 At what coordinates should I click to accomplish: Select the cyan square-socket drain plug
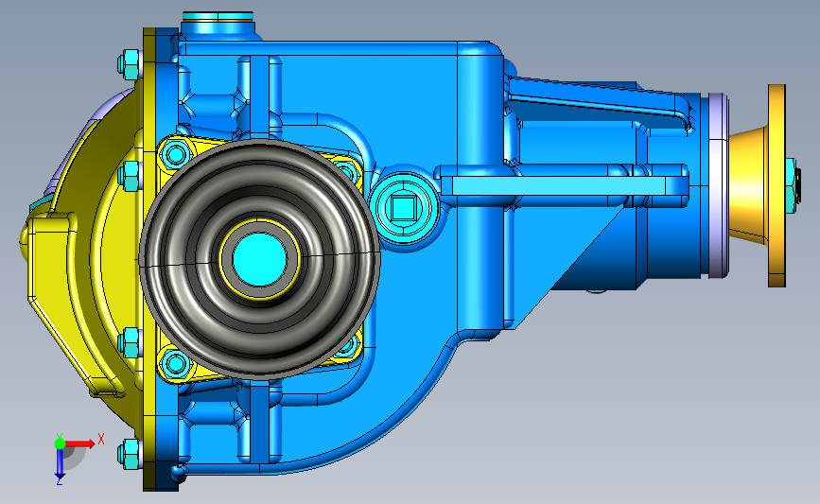pos(403,208)
